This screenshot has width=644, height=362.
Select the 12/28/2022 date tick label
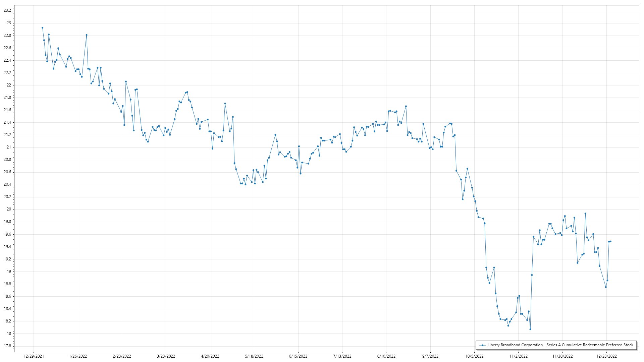pos(606,356)
